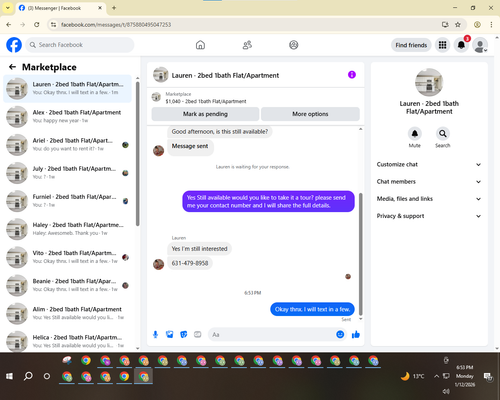Open Helica's conversation thread

pos(67,341)
